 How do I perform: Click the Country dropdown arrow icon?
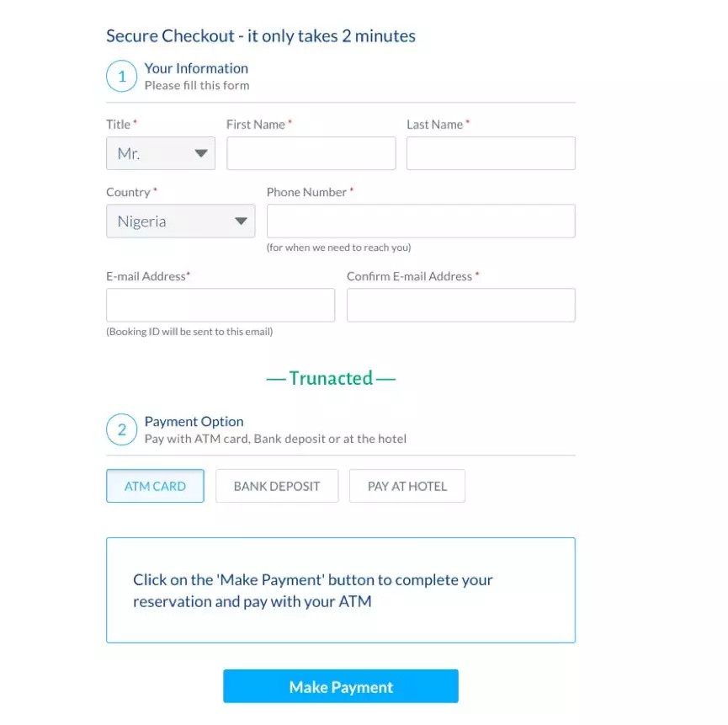click(241, 221)
